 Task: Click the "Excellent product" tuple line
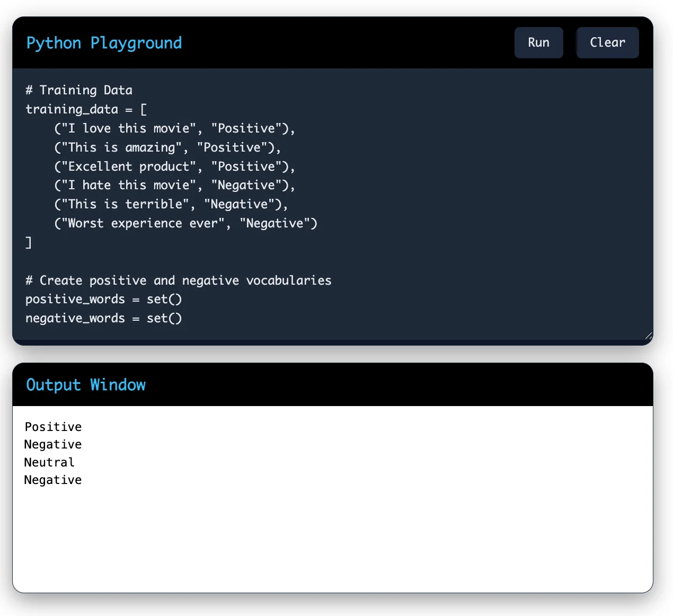pos(174,166)
